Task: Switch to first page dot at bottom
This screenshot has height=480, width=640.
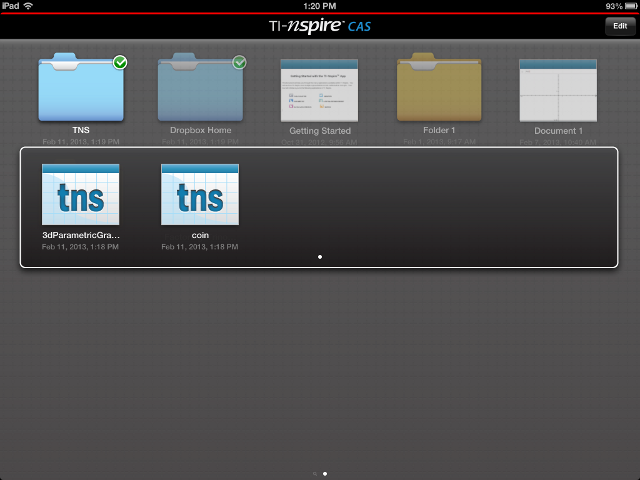Action: coord(314,473)
